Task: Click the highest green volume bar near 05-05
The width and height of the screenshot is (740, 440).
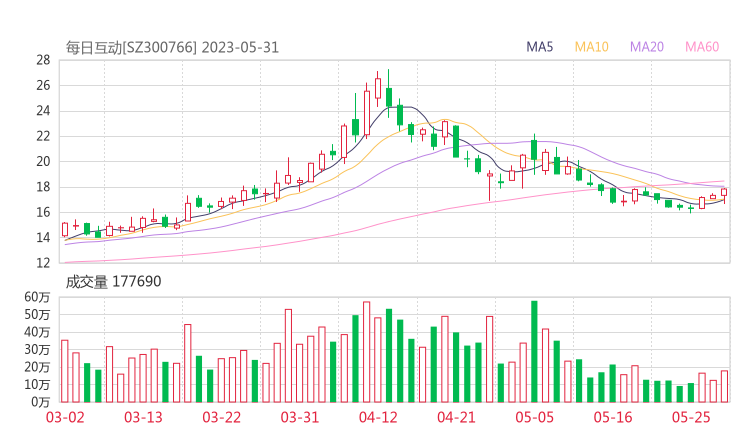Action: click(x=534, y=352)
